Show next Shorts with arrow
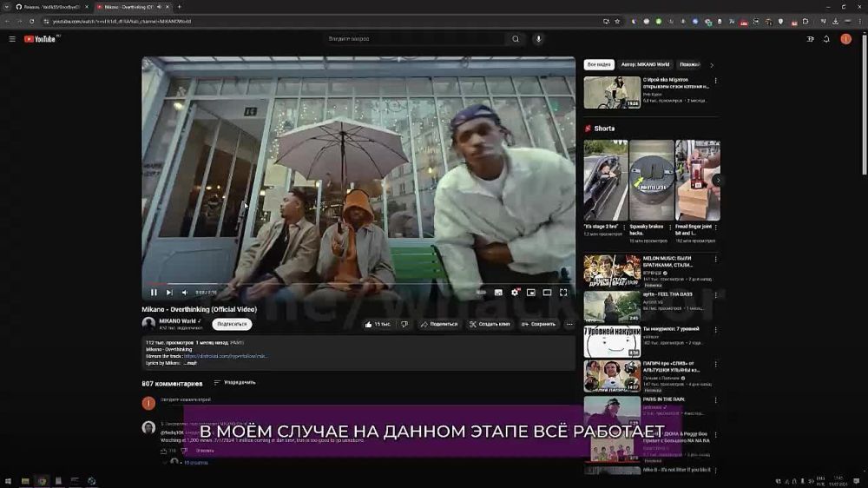This screenshot has height=488, width=868. coord(718,180)
